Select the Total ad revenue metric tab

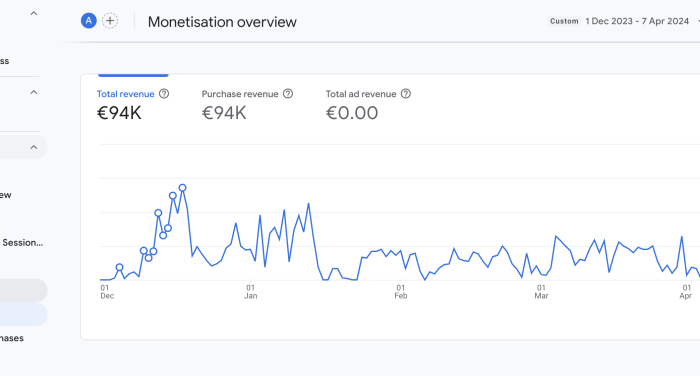368,105
